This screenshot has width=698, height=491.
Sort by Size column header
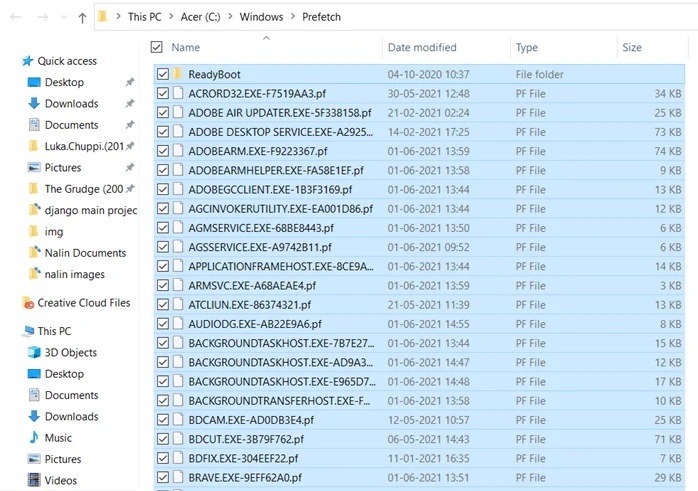(x=632, y=48)
